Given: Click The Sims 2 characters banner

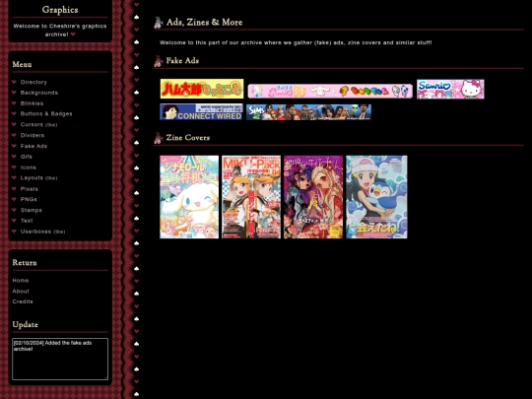Looking at the screenshot, I should pos(308,112).
